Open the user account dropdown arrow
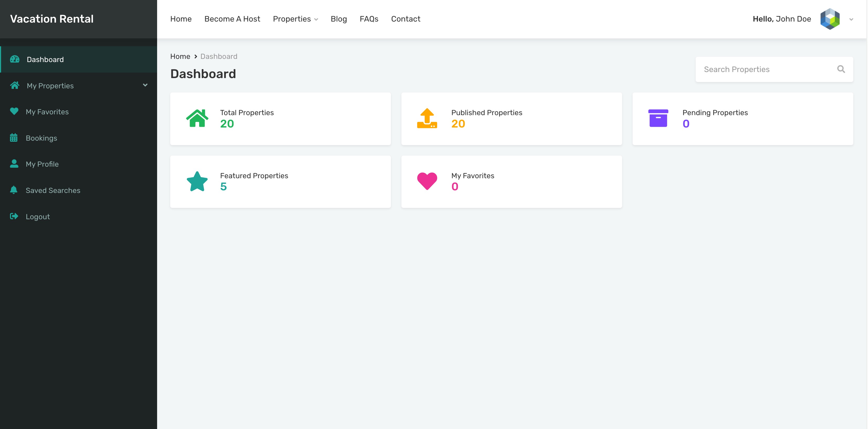 (851, 19)
